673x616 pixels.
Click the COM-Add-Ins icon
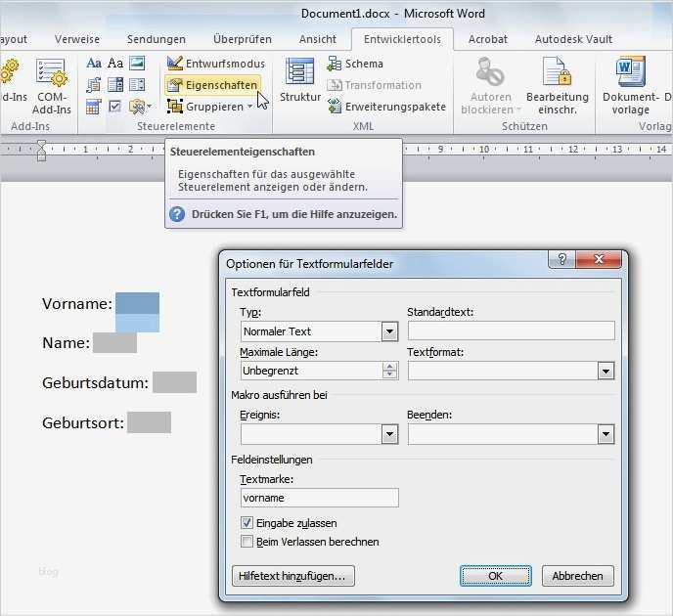click(x=52, y=85)
